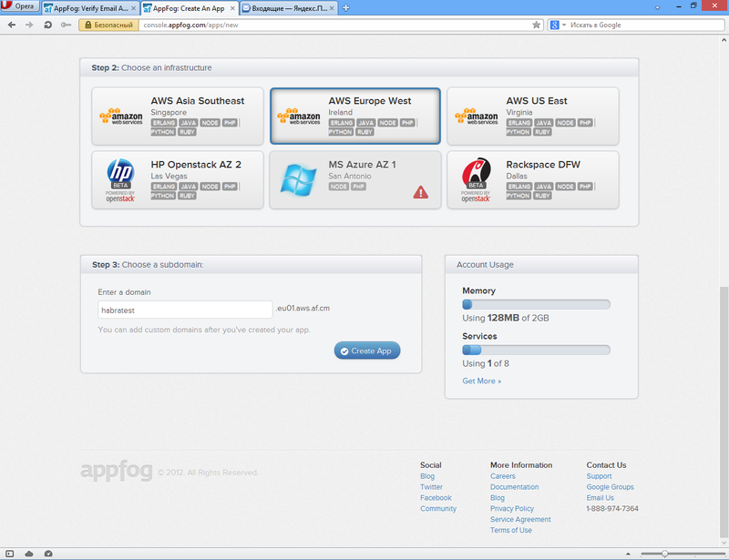Open a new browser tab with plus icon
This screenshot has height=560, width=729.
[x=346, y=8]
